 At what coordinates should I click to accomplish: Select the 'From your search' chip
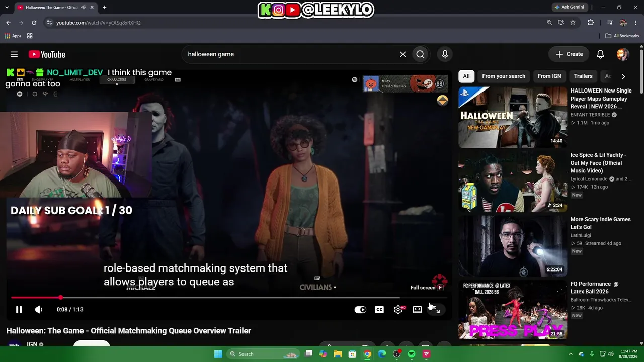tap(504, 76)
